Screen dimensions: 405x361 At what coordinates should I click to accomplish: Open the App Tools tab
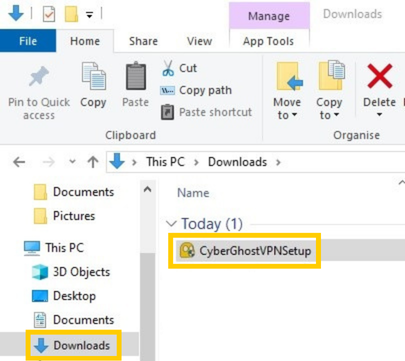click(268, 41)
